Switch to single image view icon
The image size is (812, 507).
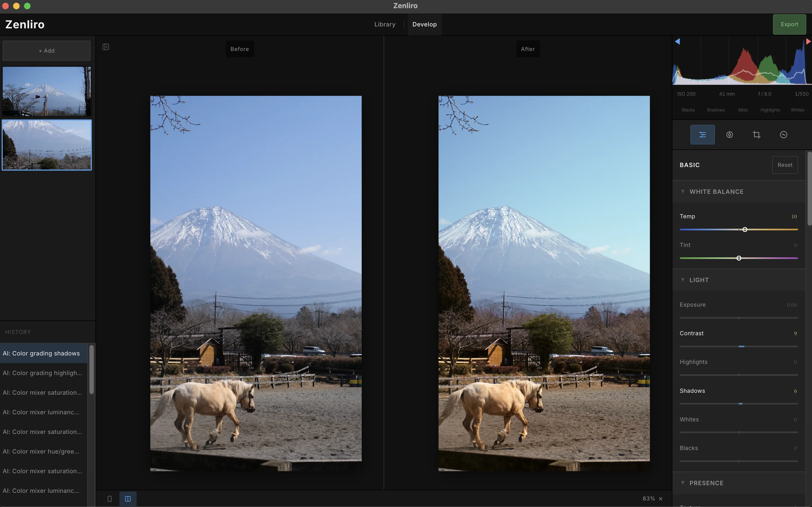(109, 499)
